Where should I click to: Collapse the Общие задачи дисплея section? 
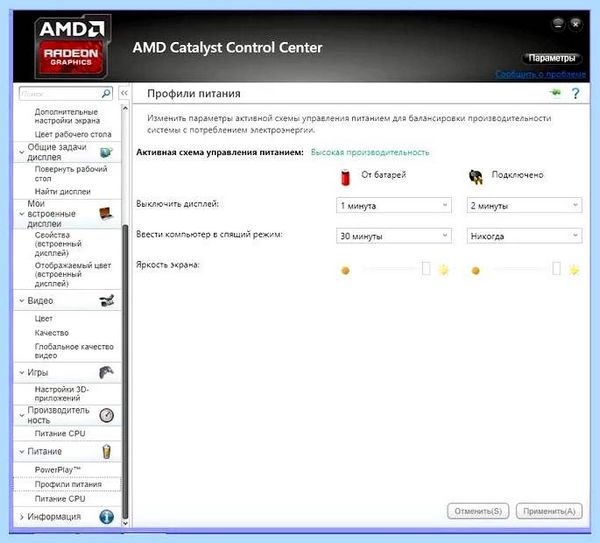(x=22, y=152)
